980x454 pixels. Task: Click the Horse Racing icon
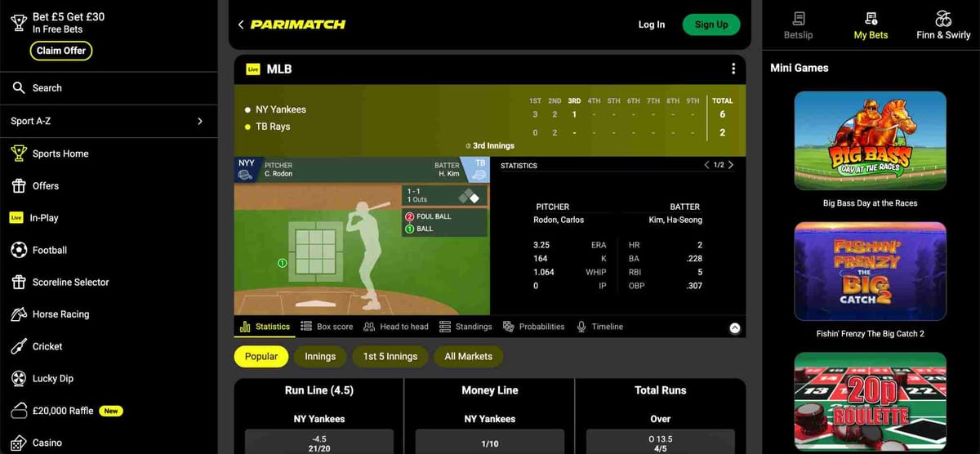tap(19, 314)
